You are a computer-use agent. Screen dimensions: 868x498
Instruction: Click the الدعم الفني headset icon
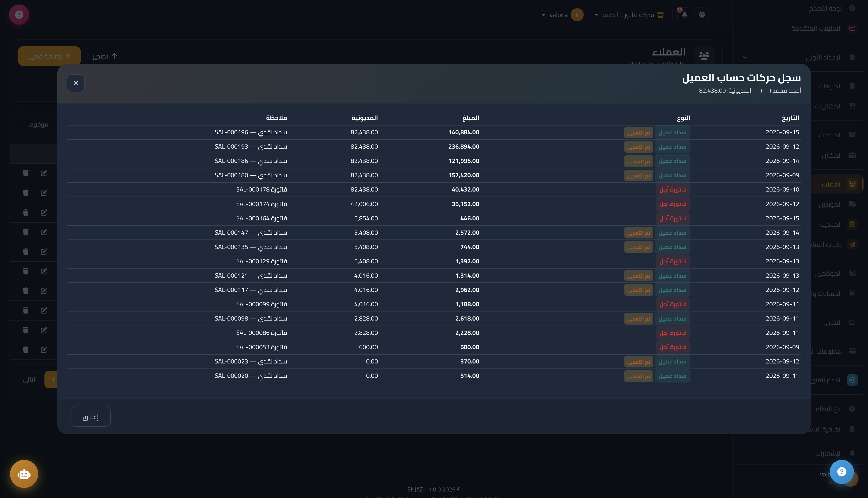point(852,380)
